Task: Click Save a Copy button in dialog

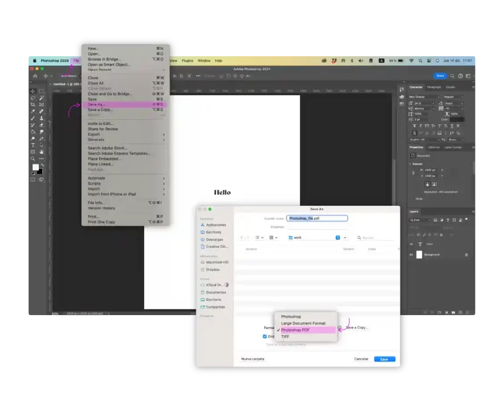Action: (357, 328)
